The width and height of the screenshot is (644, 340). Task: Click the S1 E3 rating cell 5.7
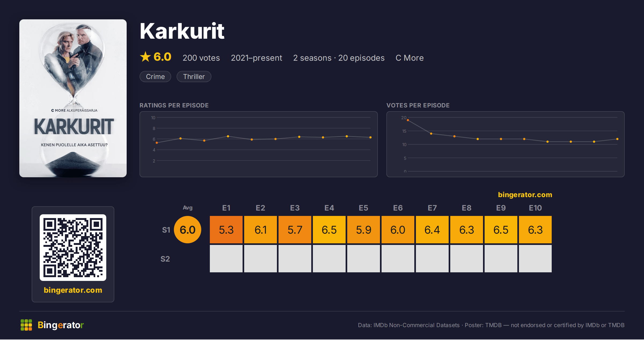pos(295,230)
